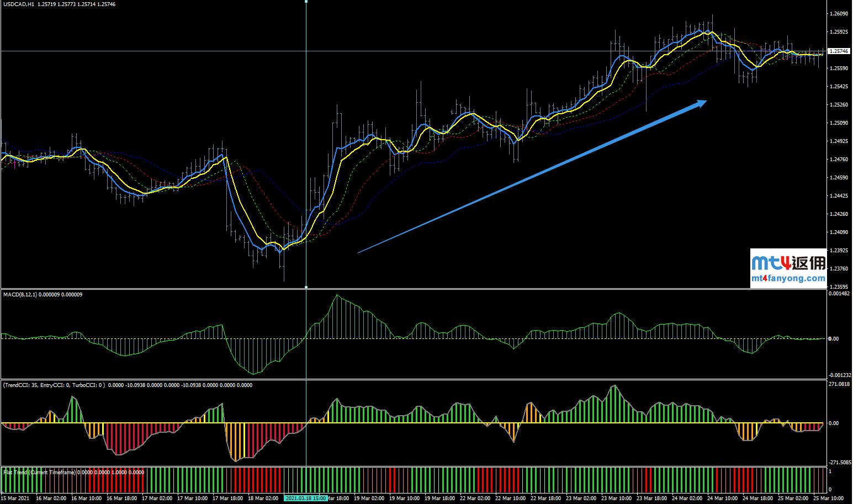This screenshot has height=504, width=853.
Task: Click the 1.26090 price scale label
Action: pos(839,13)
